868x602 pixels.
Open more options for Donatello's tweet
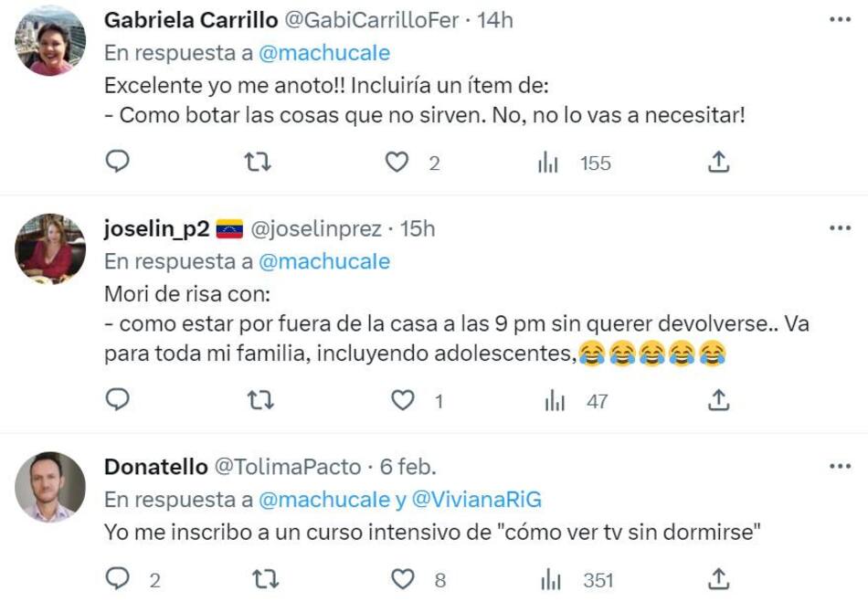point(839,466)
